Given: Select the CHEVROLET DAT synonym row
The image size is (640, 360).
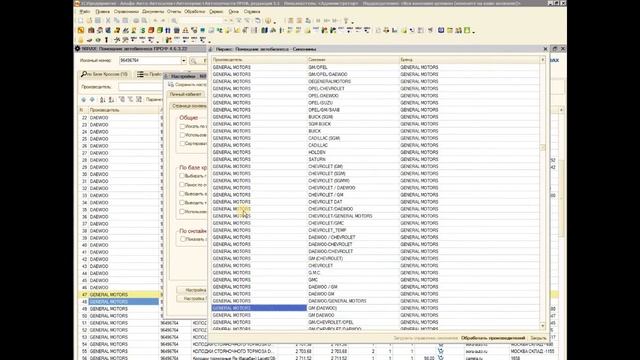Looking at the screenshot, I should (375, 202).
